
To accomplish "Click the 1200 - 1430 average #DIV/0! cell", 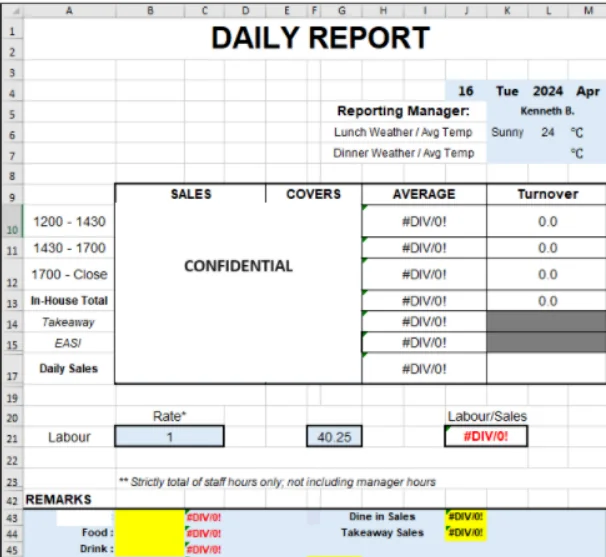I will click(424, 222).
